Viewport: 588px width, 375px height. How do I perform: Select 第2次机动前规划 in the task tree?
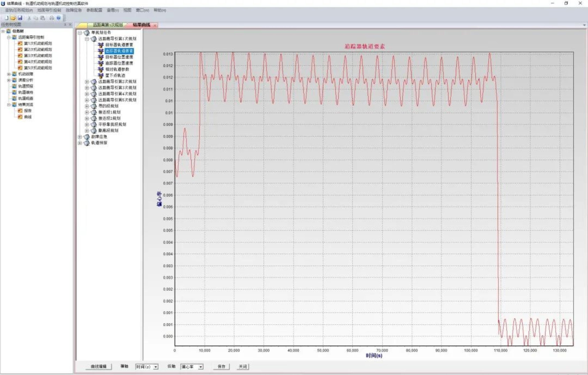click(38, 49)
